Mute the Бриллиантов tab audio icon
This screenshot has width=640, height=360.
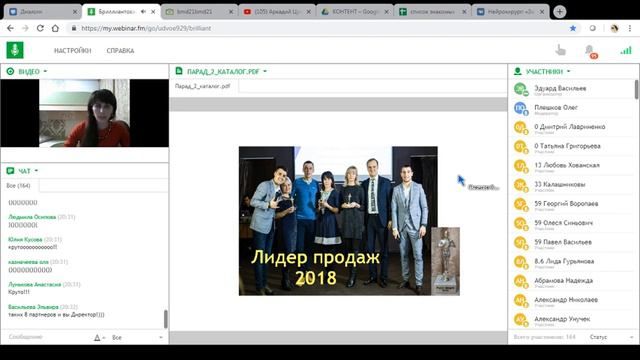point(143,12)
